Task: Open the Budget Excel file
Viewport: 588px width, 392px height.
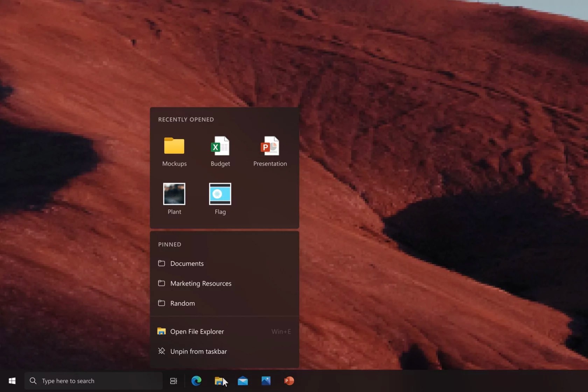Action: [220, 151]
